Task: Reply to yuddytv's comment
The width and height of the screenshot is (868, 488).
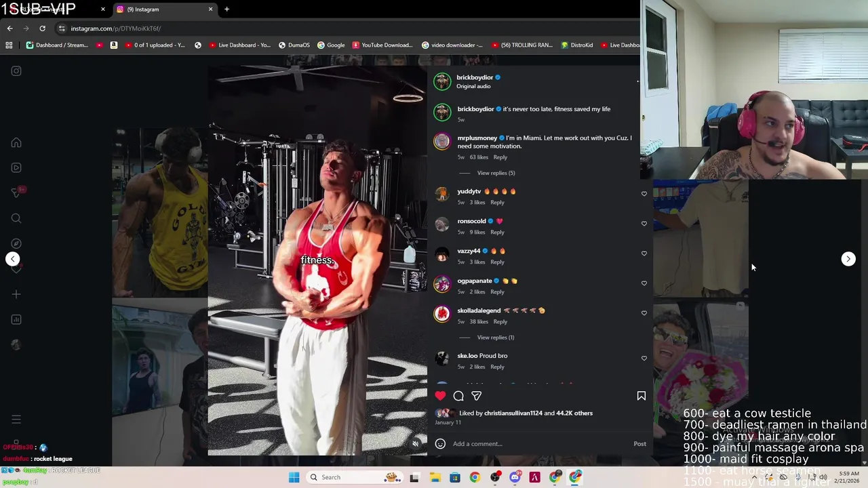Action: pyautogui.click(x=497, y=202)
